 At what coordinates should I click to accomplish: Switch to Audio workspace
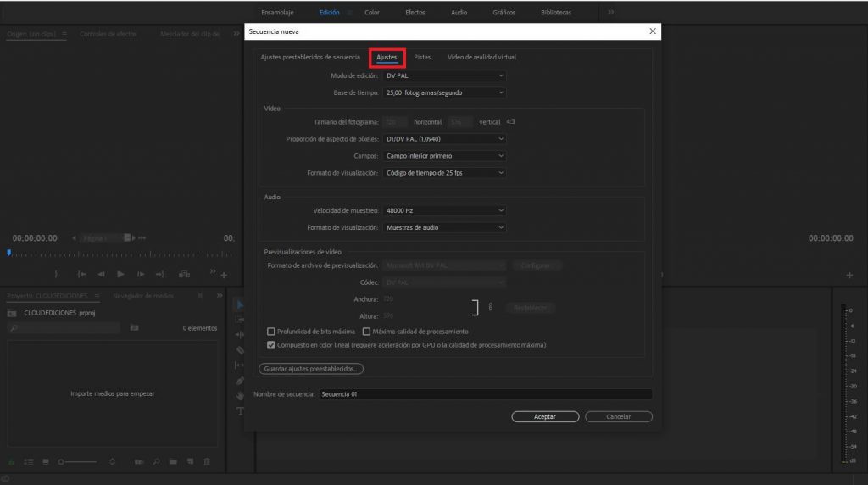459,12
